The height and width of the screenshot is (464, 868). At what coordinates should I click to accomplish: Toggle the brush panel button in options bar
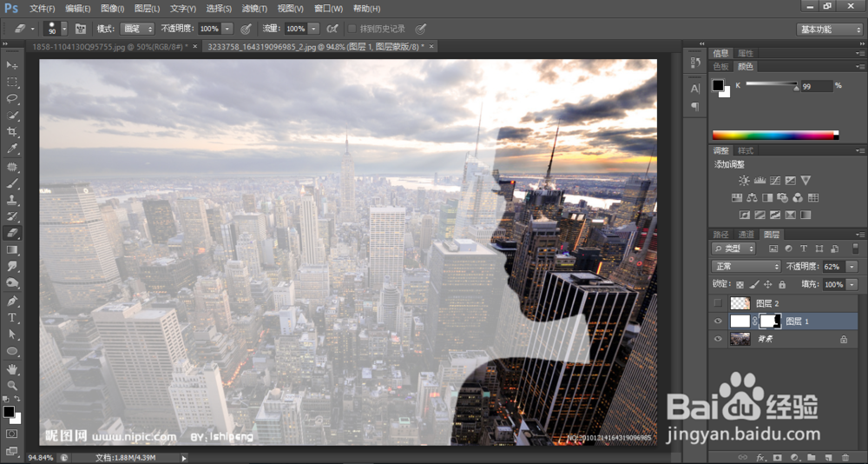coord(80,29)
